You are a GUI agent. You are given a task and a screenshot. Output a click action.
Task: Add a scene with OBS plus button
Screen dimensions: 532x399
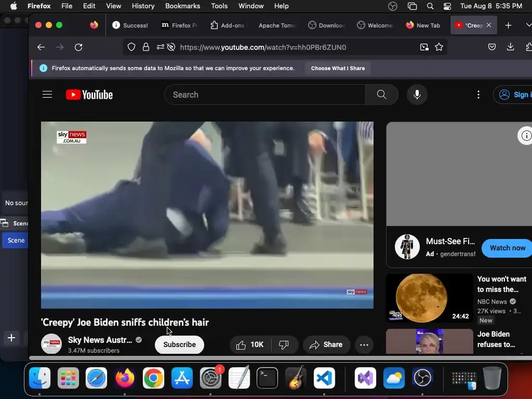(11, 338)
